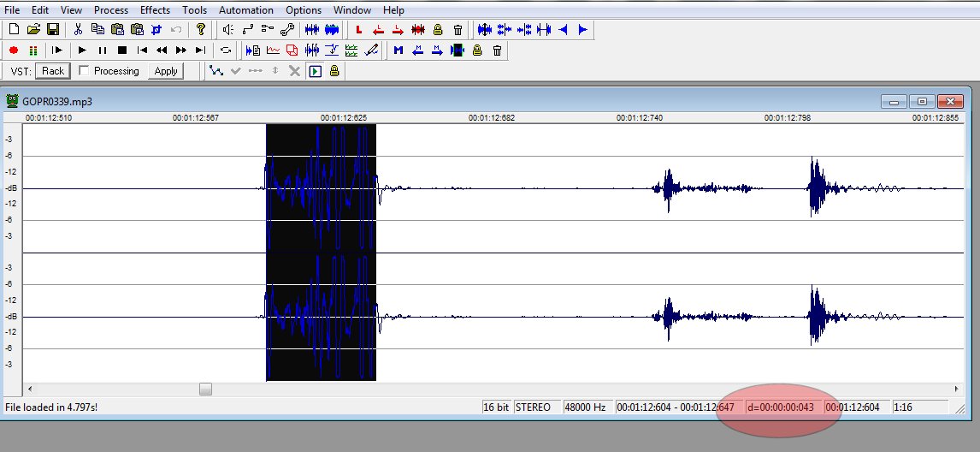Image resolution: width=980 pixels, height=452 pixels.
Task: Click the horizontal scrollbar thumb
Action: click(205, 389)
